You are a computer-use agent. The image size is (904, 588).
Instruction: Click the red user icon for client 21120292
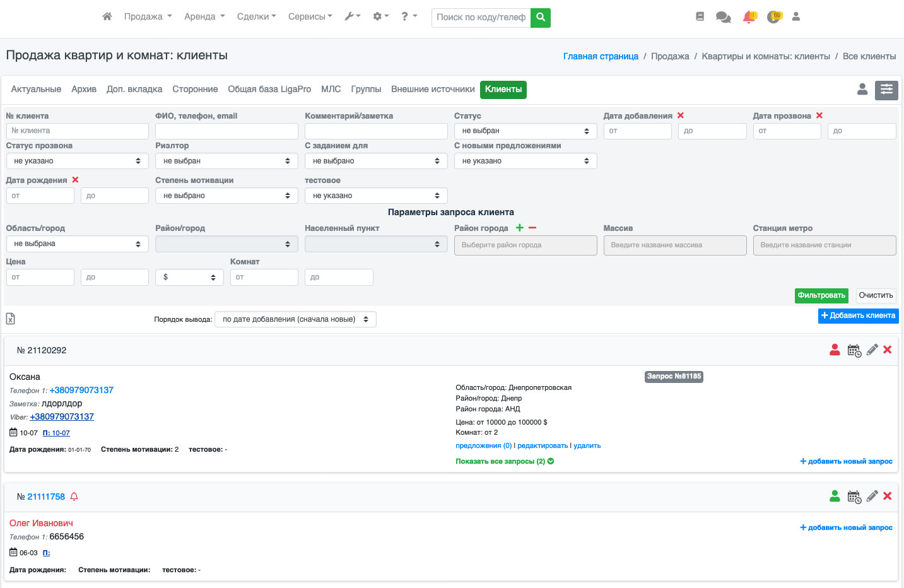[x=835, y=350]
